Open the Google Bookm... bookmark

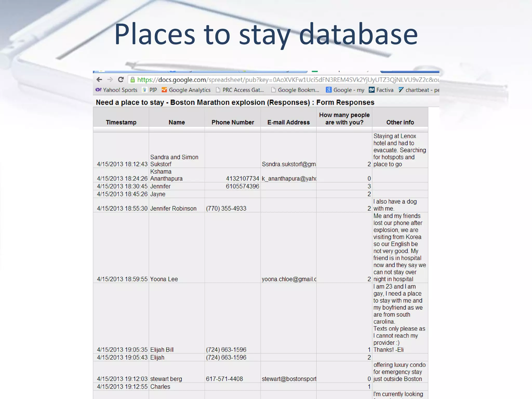(295, 90)
